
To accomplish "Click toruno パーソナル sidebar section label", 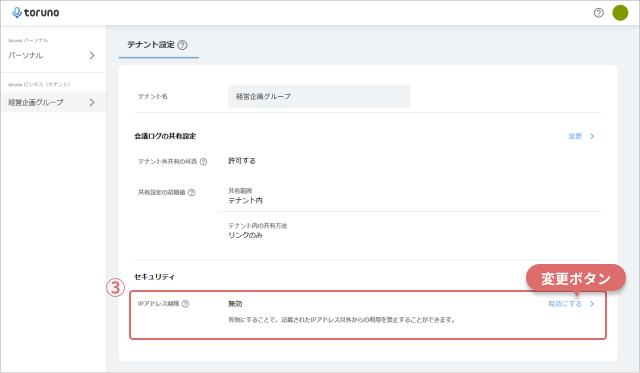I will point(28,40).
